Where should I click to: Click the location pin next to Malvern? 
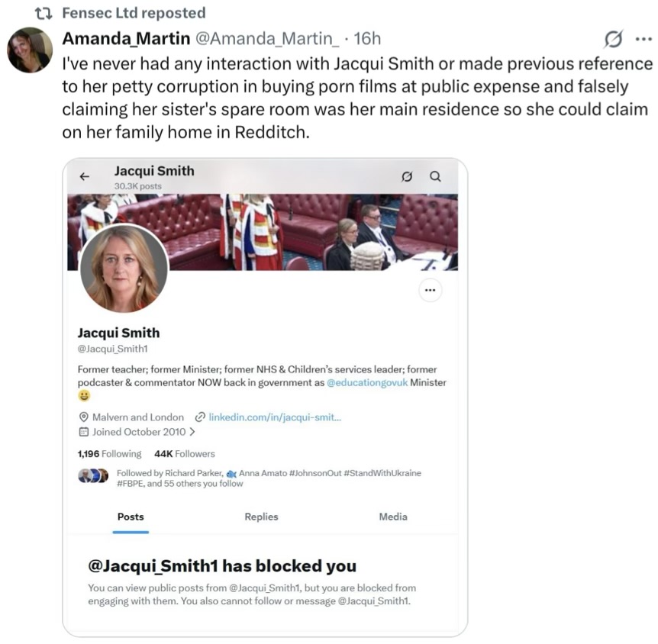coord(84,417)
